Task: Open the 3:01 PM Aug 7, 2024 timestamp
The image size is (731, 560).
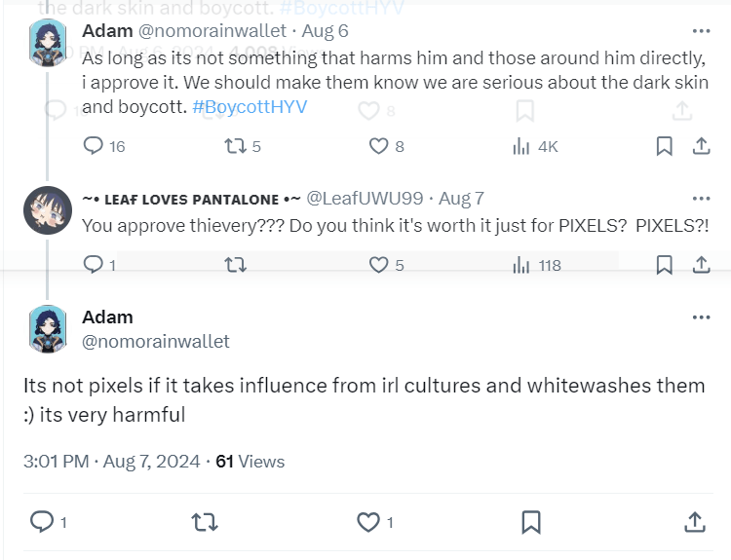Action: pyautogui.click(x=111, y=462)
